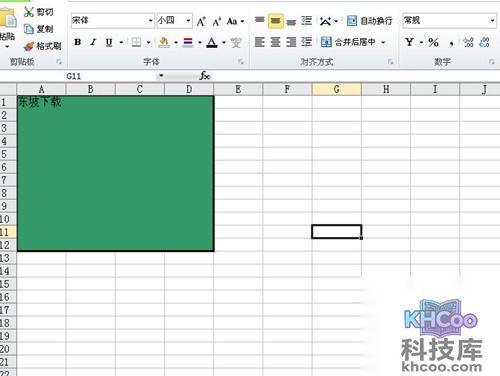The image size is (500, 376).
Task: Click the green cell containing 东坡下载
Action: pos(115,173)
